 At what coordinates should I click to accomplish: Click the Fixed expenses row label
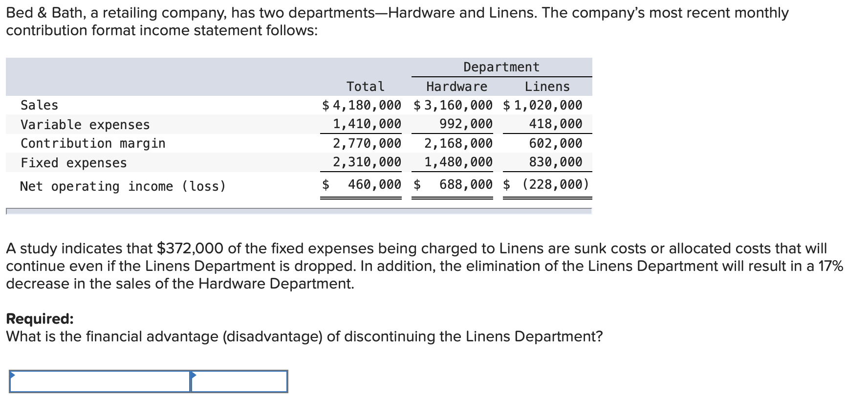pos(73,163)
